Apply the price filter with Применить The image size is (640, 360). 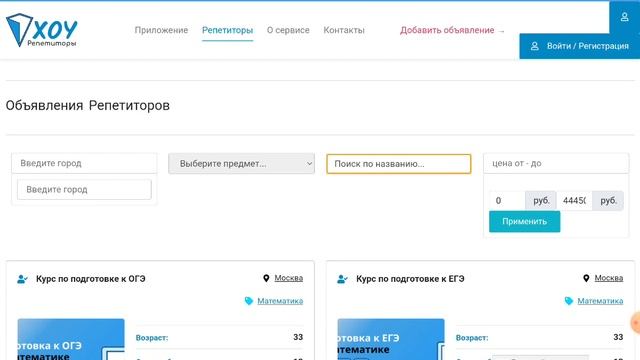pos(524,222)
